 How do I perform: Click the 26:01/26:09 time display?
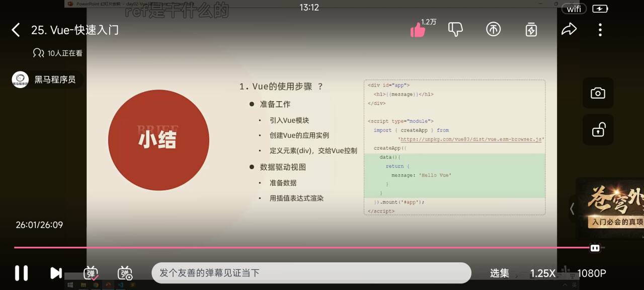click(x=39, y=225)
